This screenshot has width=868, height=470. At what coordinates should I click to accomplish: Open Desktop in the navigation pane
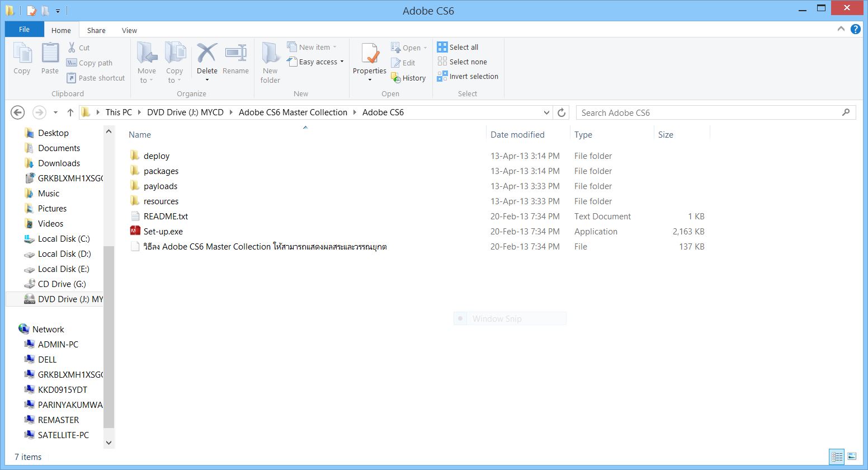coord(53,133)
